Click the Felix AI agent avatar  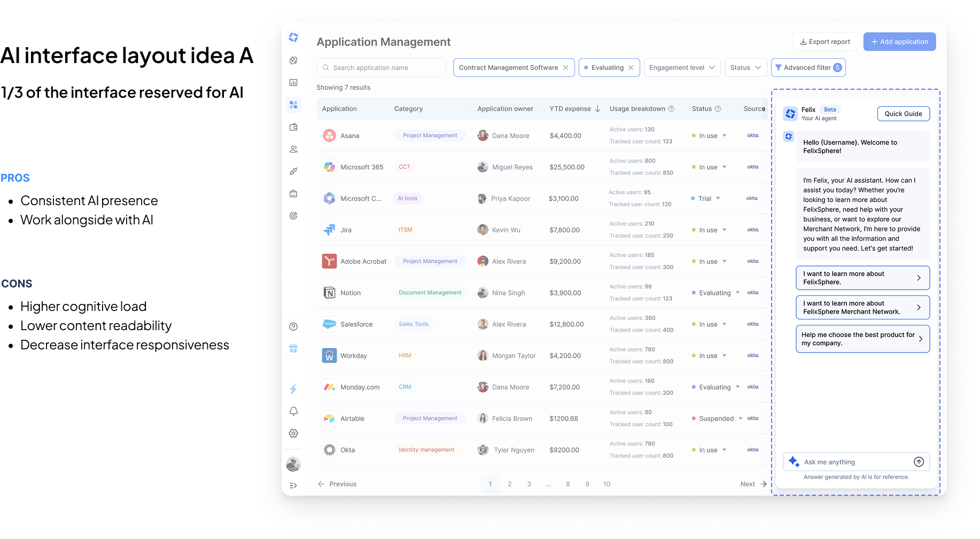click(x=790, y=114)
